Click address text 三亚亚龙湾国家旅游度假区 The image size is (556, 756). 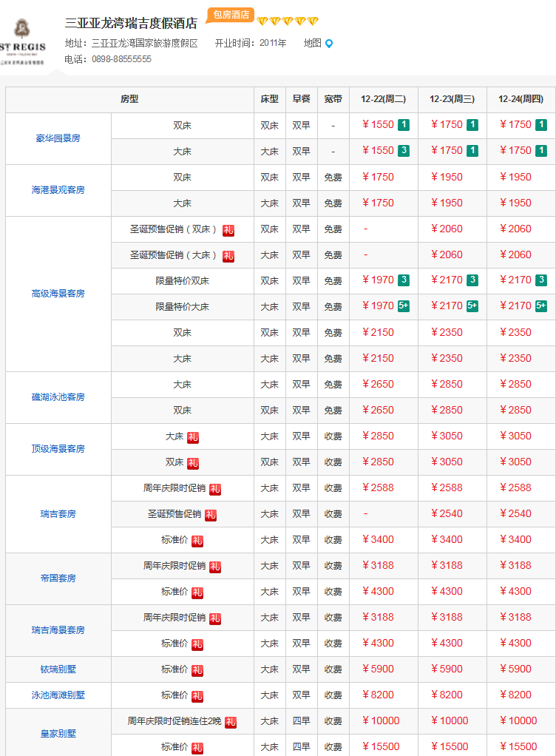coord(144,44)
